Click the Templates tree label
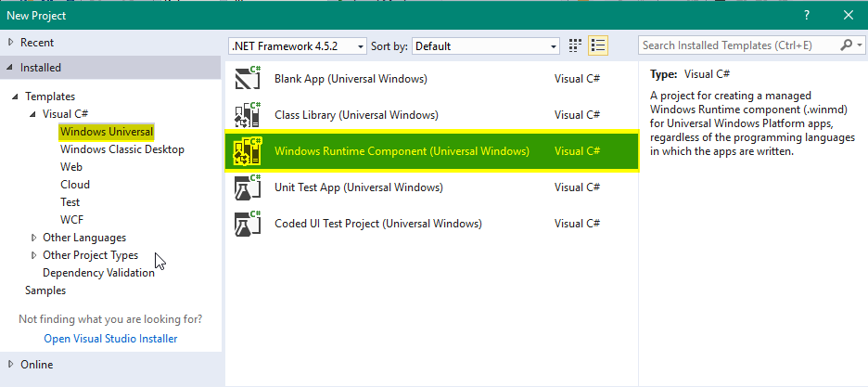The width and height of the screenshot is (868, 387). coord(50,97)
